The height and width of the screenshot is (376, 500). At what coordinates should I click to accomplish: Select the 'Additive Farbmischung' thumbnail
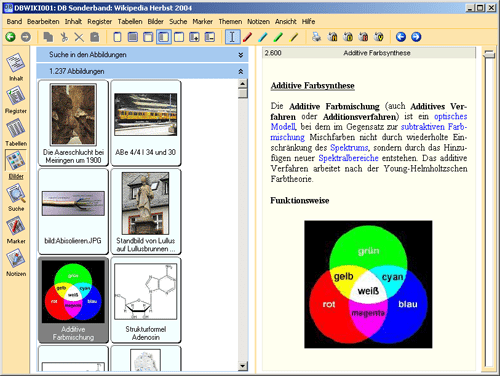(x=73, y=300)
